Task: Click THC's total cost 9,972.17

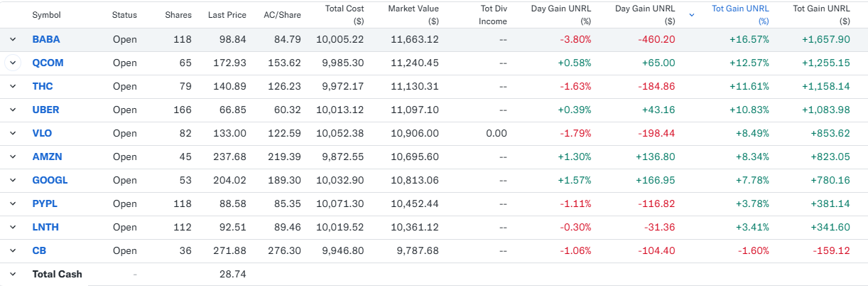Action: 343,87
